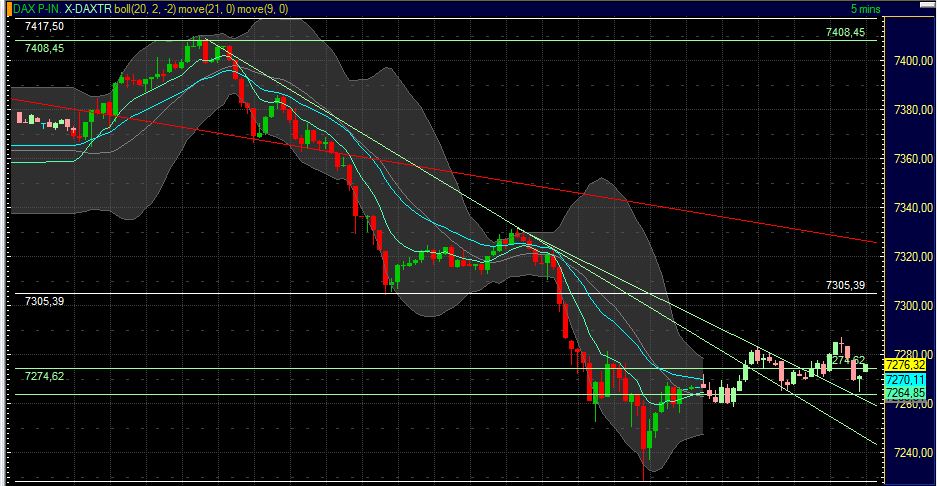This screenshot has height=486, width=937.
Task: Click the 7240,00 price axis tick
Action: tap(913, 453)
